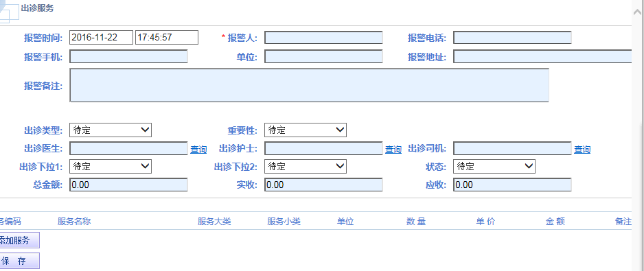Viewport: 644px width, 271px height.
Task: Click the 出诊服务 page title
Action: (37, 8)
